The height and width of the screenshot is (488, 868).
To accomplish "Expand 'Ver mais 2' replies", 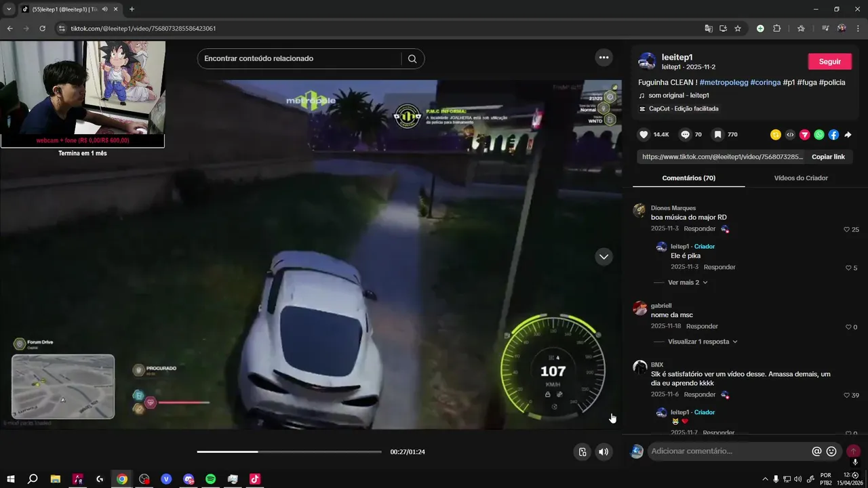I will point(688,283).
